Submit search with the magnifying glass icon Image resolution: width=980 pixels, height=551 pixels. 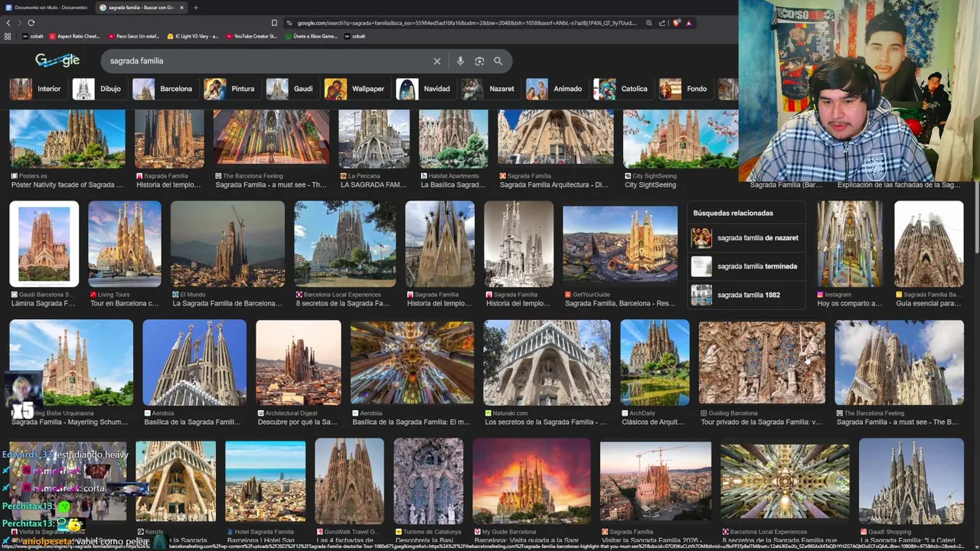[498, 61]
